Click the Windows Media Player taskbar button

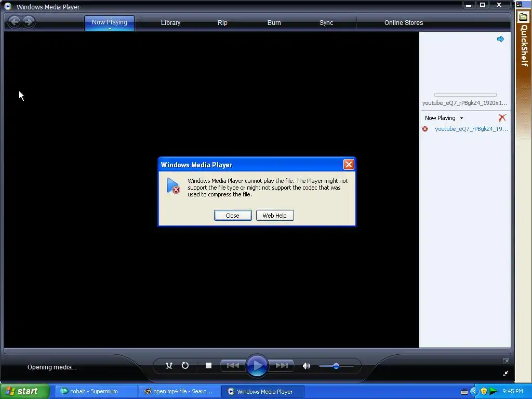click(263, 392)
